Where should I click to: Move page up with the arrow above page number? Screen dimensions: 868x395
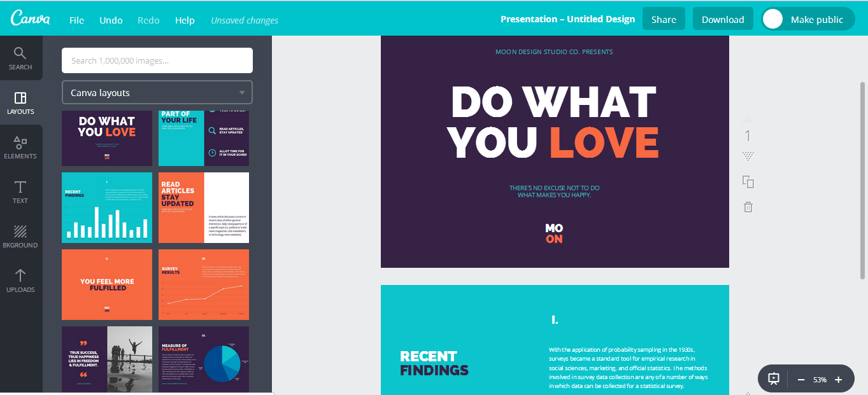pyautogui.click(x=748, y=118)
